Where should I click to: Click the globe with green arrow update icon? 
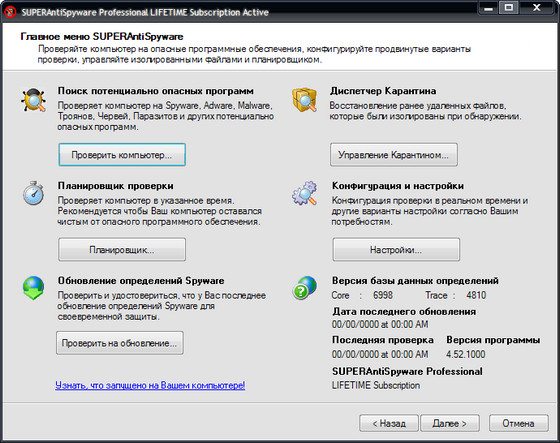(x=34, y=288)
